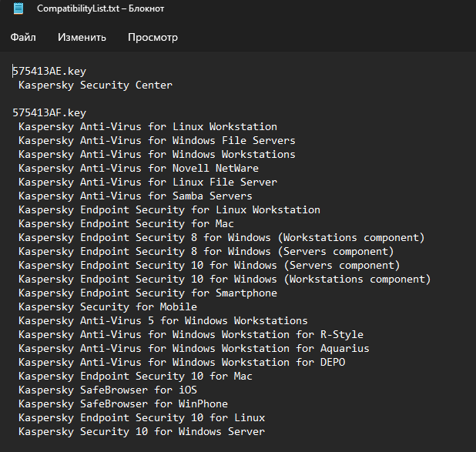Open the Файл menu
The height and width of the screenshot is (452, 476).
pyautogui.click(x=23, y=37)
